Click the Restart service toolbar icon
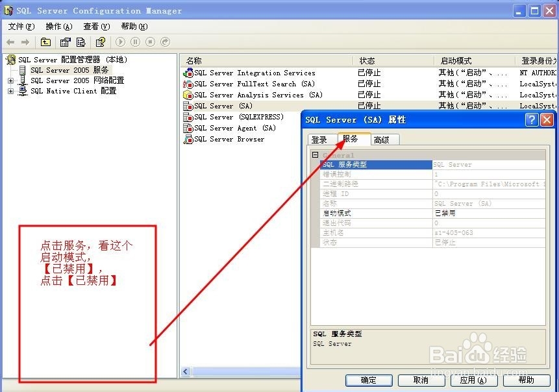 click(x=166, y=42)
